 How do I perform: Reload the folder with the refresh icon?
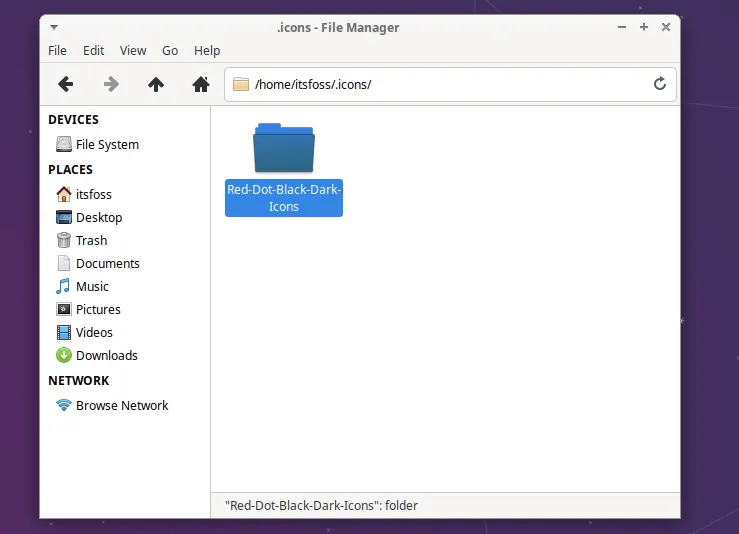(660, 84)
